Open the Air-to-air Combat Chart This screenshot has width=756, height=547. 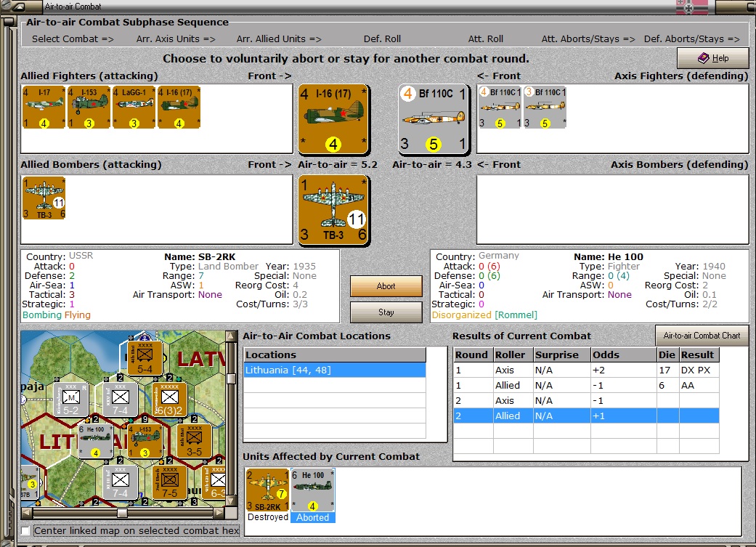[702, 335]
